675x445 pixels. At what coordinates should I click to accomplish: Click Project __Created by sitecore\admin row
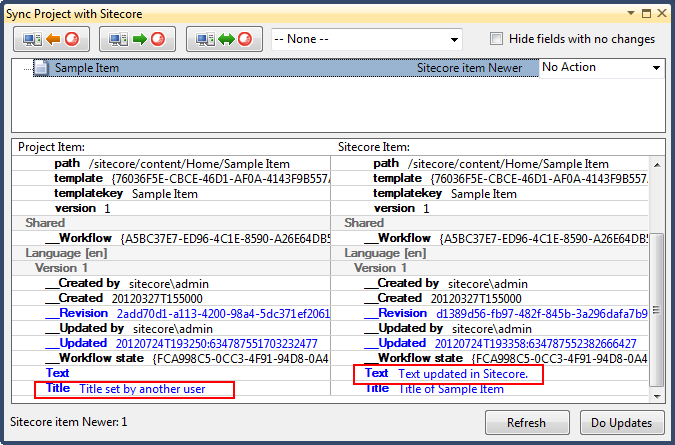tap(171, 284)
